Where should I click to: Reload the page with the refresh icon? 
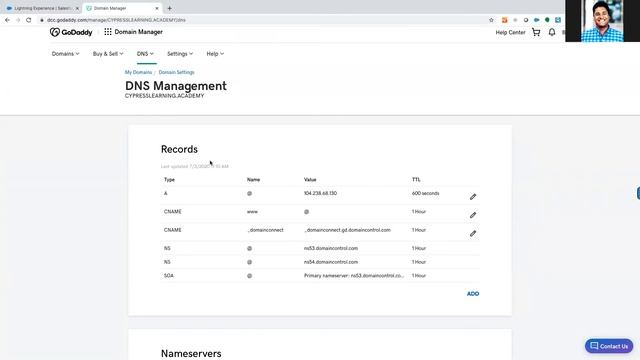[29, 20]
